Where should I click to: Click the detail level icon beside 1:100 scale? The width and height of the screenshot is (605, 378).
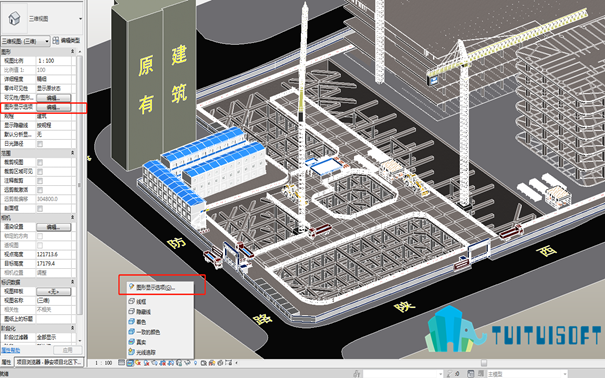coord(122,363)
